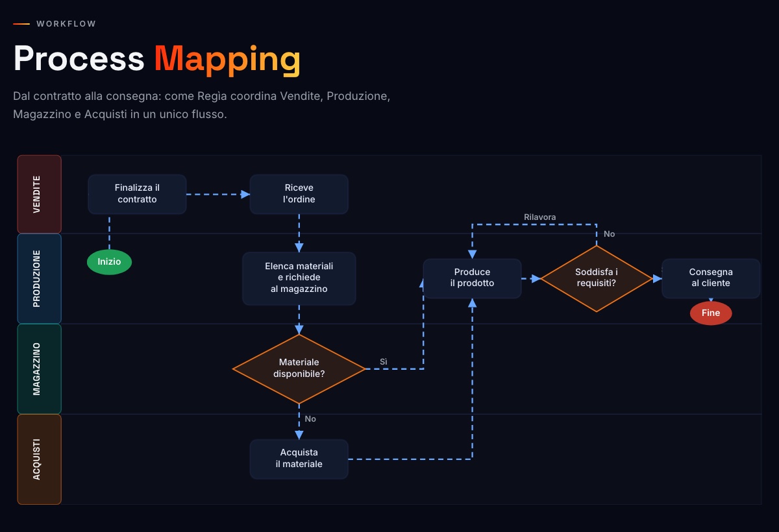Image resolution: width=779 pixels, height=532 pixels.
Task: Click the WORKFLOW header label
Action: pos(66,24)
